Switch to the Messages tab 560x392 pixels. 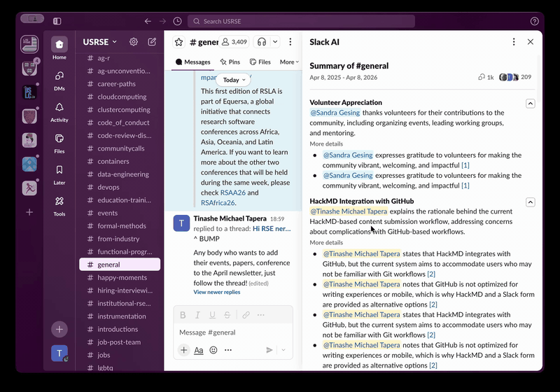click(193, 62)
